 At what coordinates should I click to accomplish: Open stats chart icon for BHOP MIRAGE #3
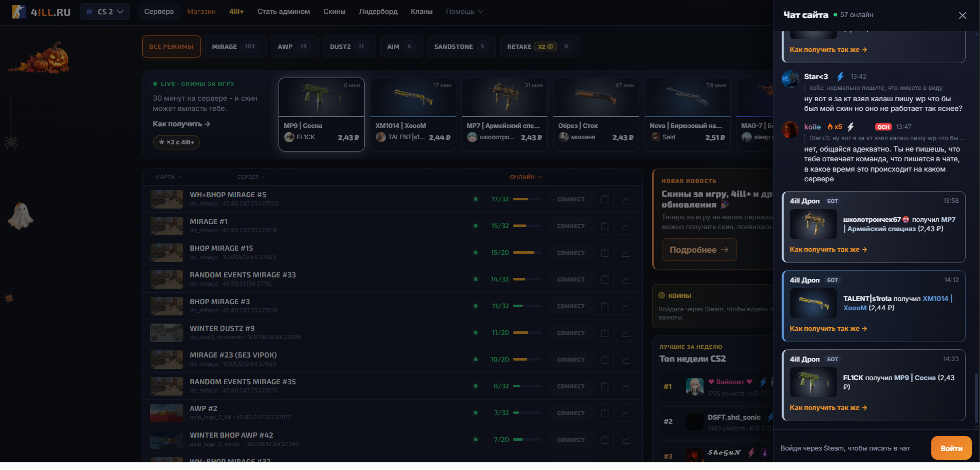(x=626, y=306)
